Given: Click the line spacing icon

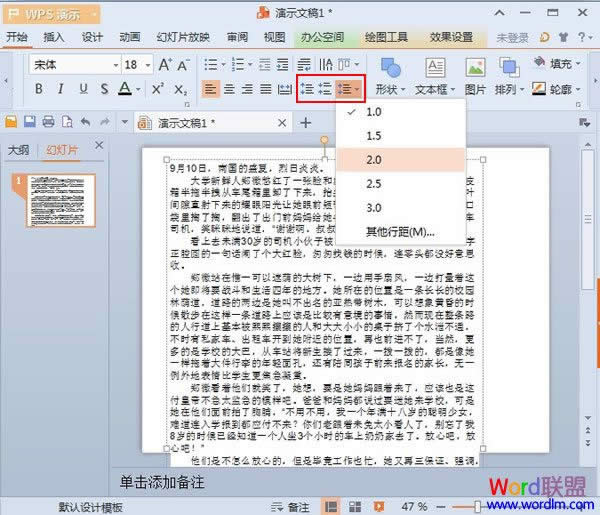Looking at the screenshot, I should pos(344,89).
